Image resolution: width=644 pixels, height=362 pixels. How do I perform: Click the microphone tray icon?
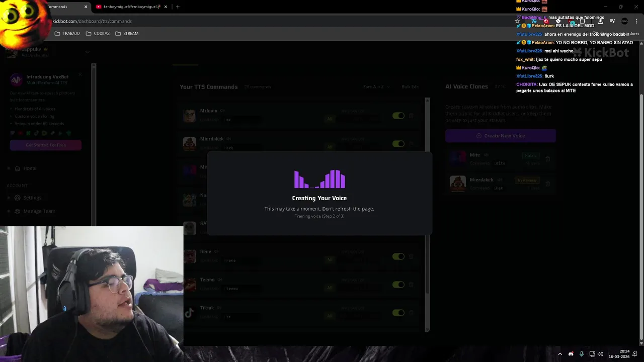tap(581, 354)
